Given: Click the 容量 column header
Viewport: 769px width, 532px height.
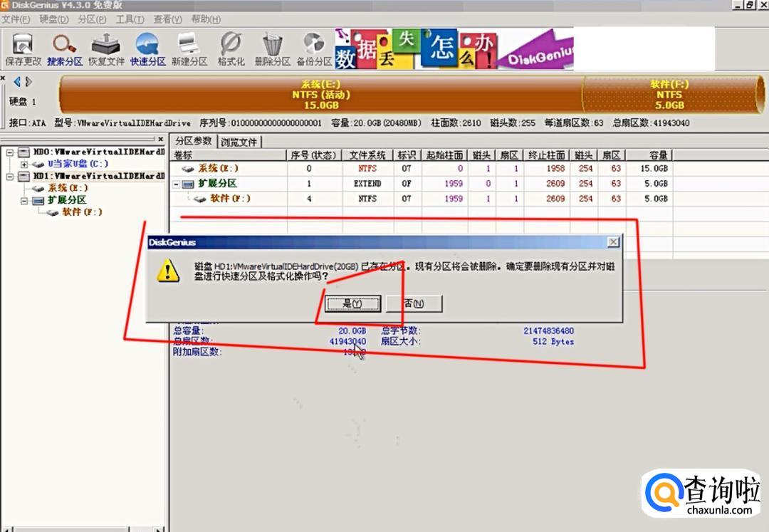Looking at the screenshot, I should coord(649,155).
